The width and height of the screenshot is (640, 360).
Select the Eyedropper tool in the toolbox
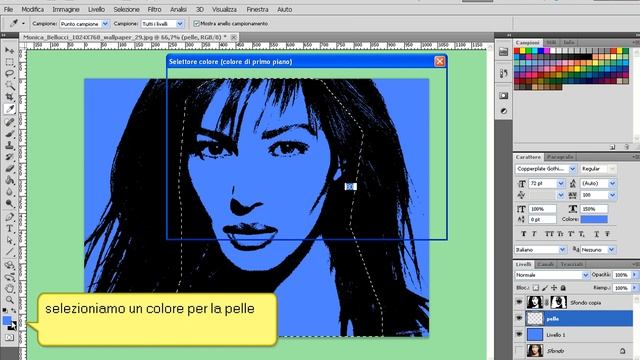point(9,109)
